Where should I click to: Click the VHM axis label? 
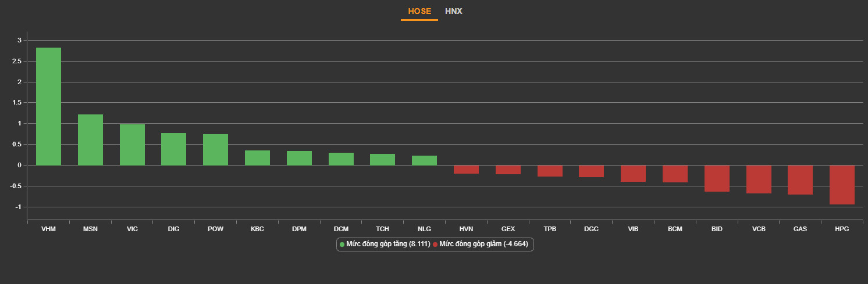pos(48,229)
